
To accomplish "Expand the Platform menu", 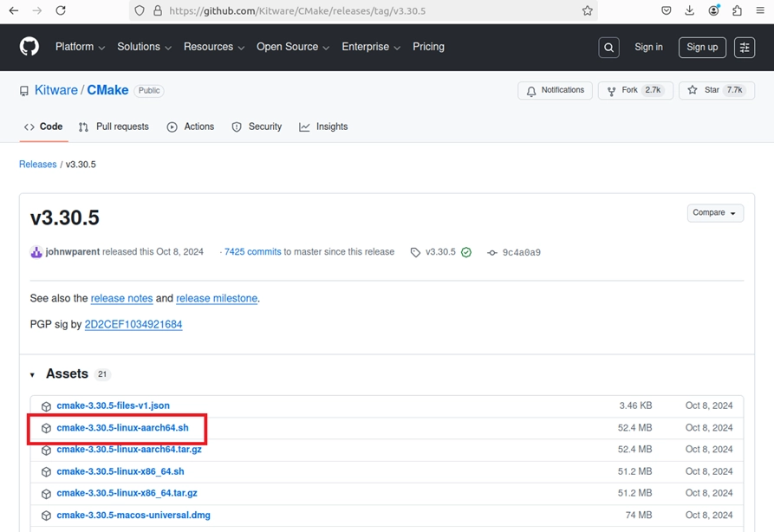I will 80,47.
